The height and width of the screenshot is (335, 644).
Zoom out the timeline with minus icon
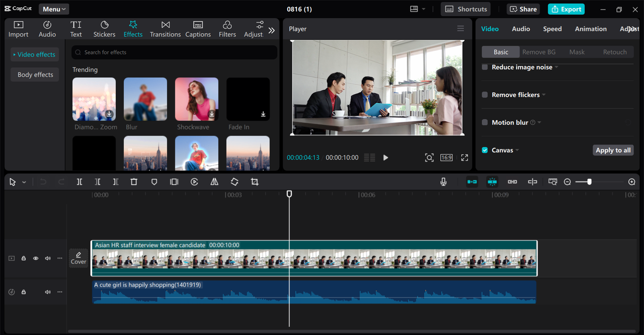(568, 182)
